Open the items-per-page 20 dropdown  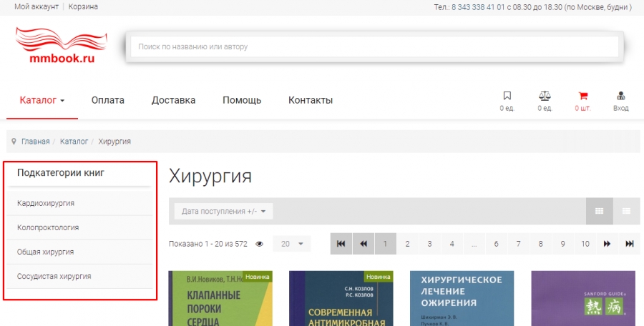[x=292, y=244]
